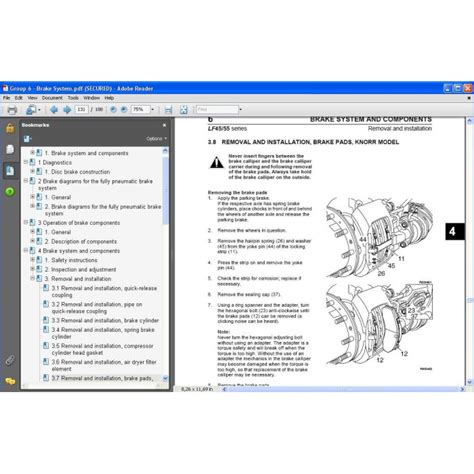Open the Document menu
This screenshot has height=474, width=474.
52,98
